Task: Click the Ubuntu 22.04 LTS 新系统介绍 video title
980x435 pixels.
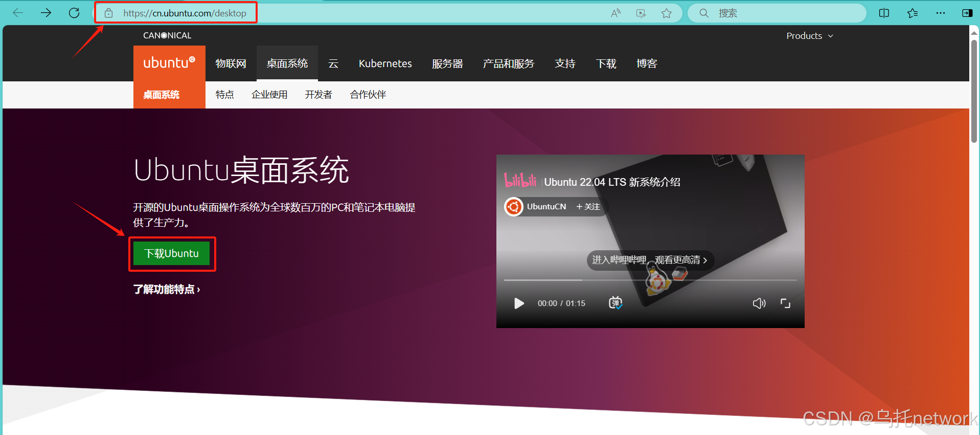Action: (612, 182)
